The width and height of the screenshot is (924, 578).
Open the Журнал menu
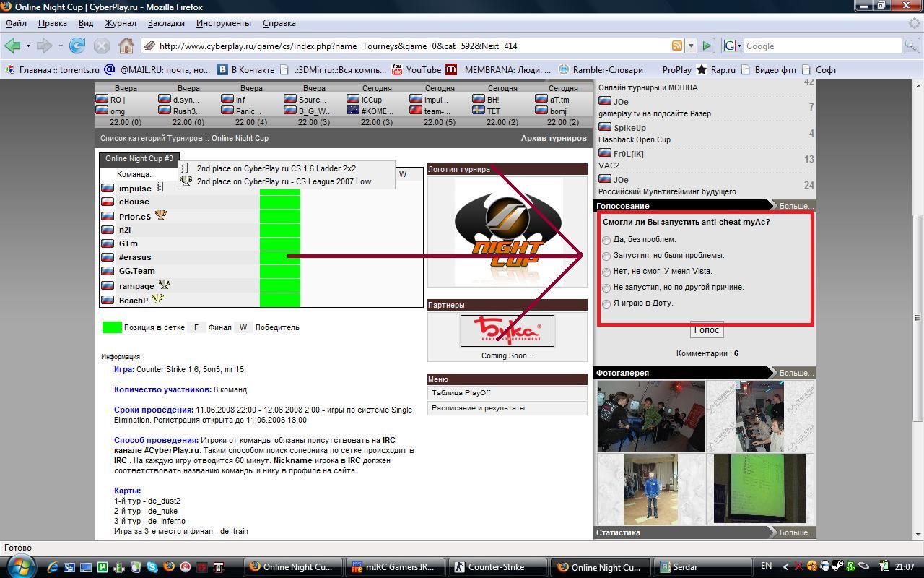point(120,23)
